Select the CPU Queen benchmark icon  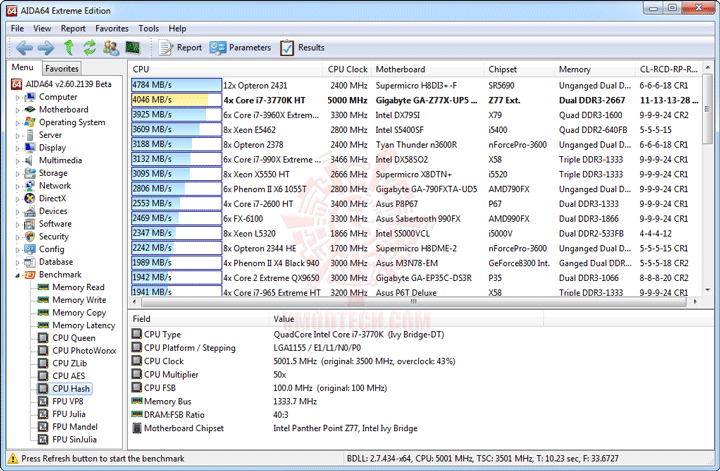[43, 338]
